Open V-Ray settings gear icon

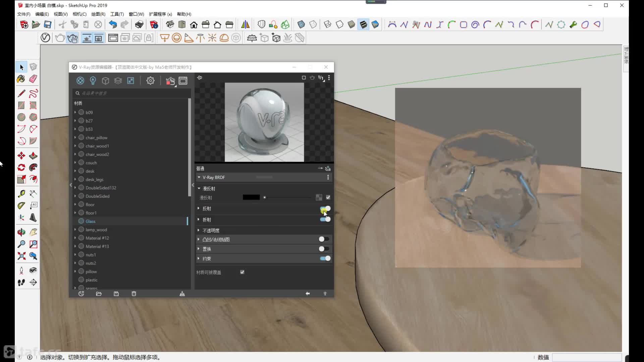tap(150, 81)
